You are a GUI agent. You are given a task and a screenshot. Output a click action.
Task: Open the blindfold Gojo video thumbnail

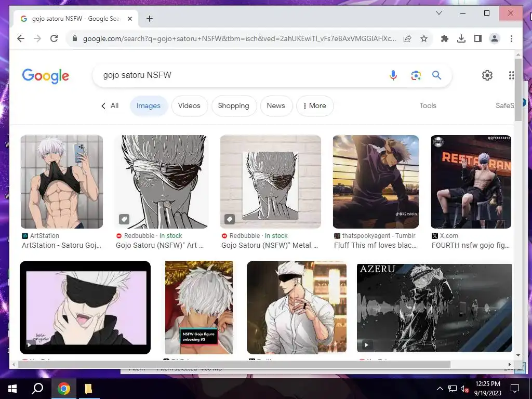pos(85,308)
